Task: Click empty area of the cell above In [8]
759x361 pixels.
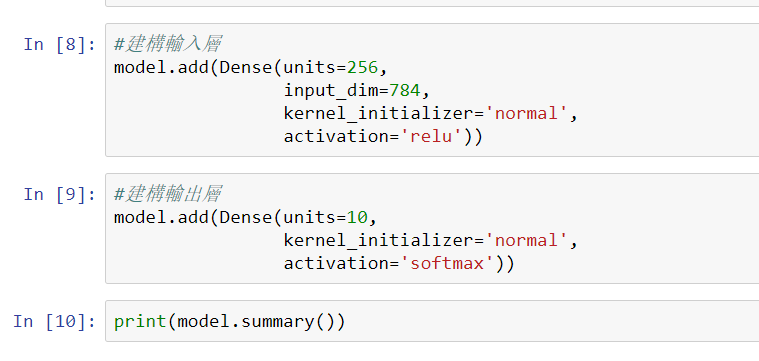Action: click(x=432, y=2)
